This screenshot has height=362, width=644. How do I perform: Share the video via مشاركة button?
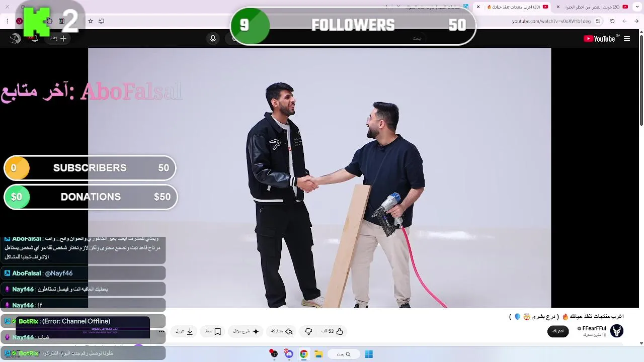(282, 331)
